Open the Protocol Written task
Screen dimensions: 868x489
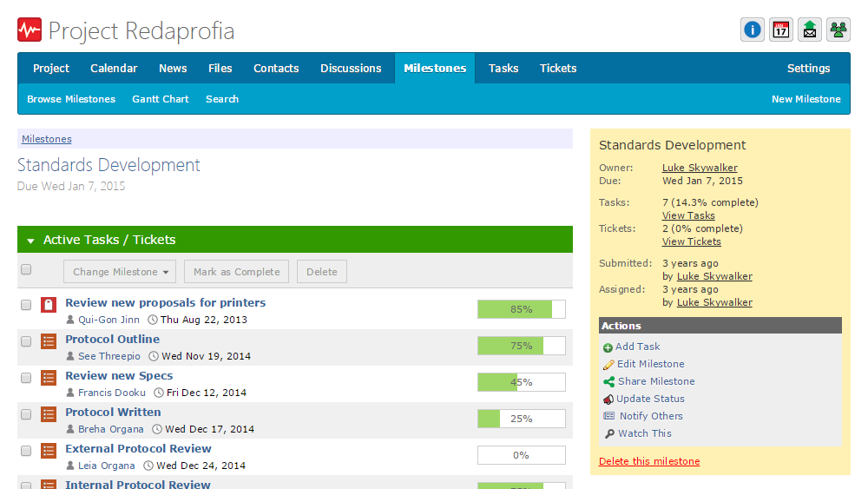(113, 413)
